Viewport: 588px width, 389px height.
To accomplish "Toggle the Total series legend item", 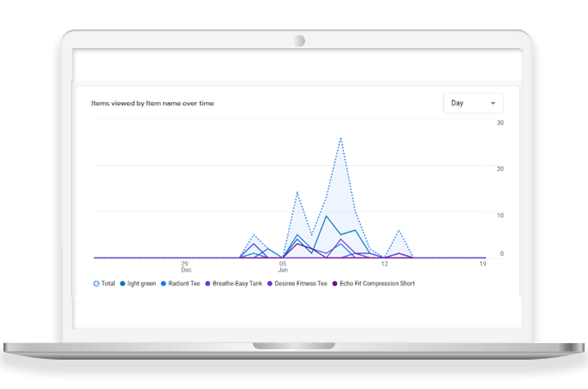I will pos(104,284).
